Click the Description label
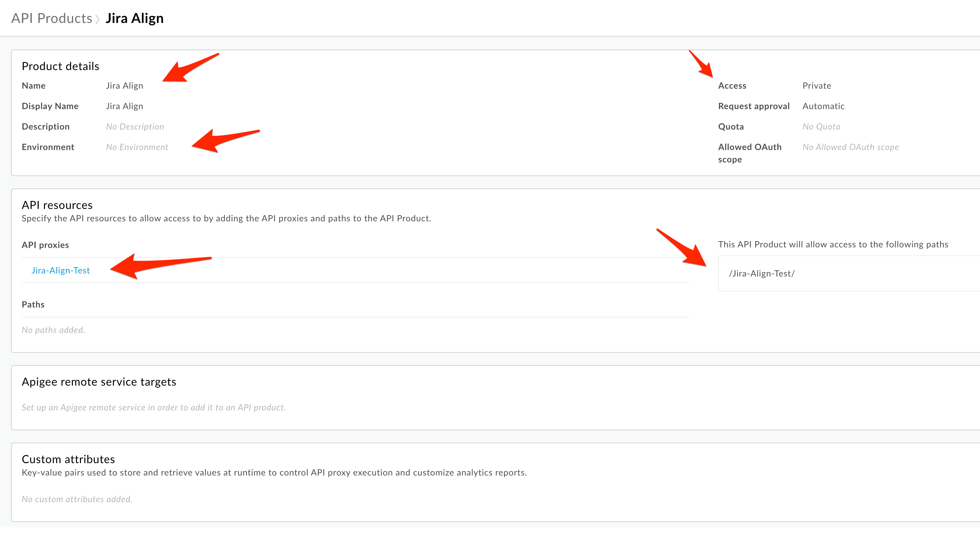Screen dimensions: 980x540 coord(46,127)
